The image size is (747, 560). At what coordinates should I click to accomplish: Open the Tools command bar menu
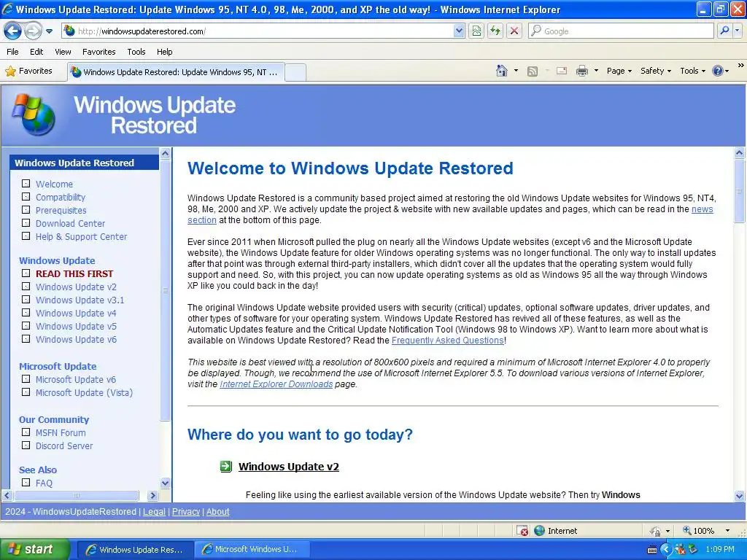692,71
